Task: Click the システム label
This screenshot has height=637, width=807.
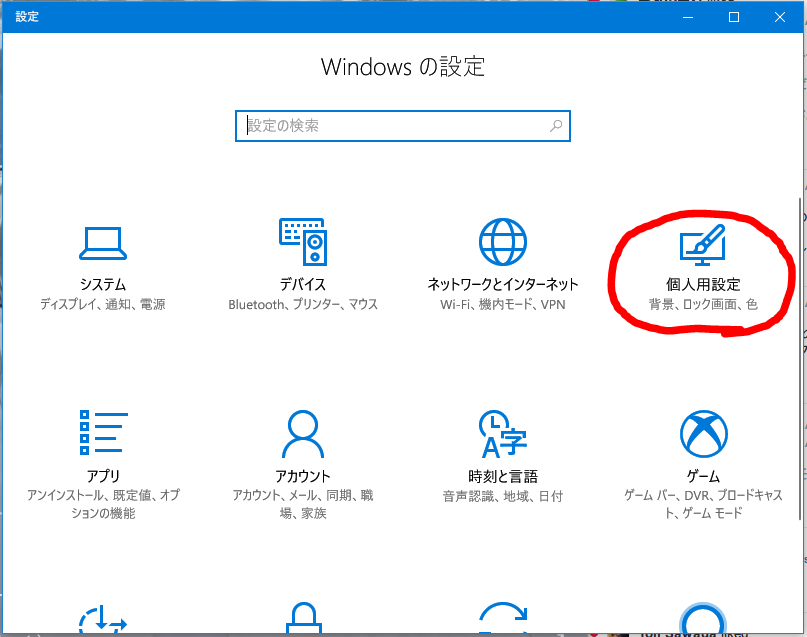Action: [103, 285]
